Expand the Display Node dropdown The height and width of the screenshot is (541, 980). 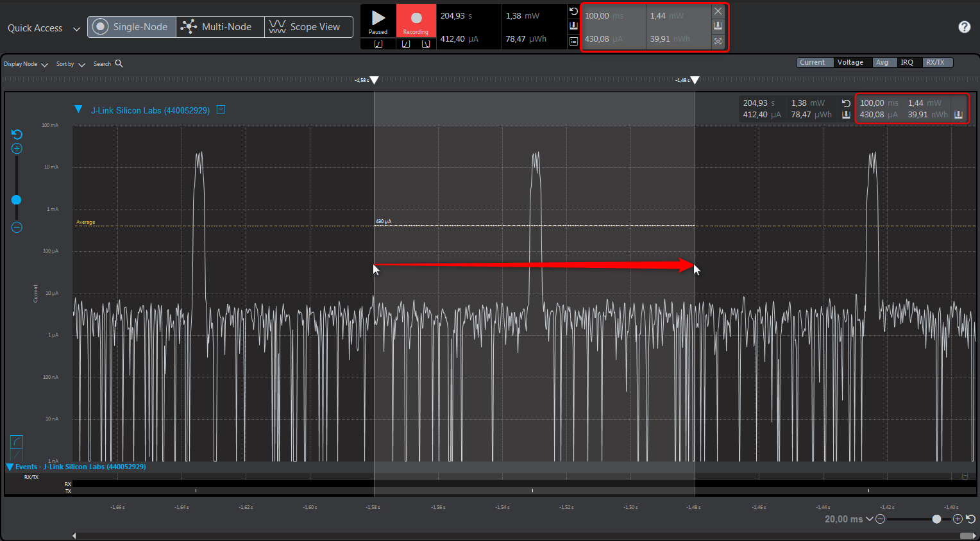(x=26, y=64)
